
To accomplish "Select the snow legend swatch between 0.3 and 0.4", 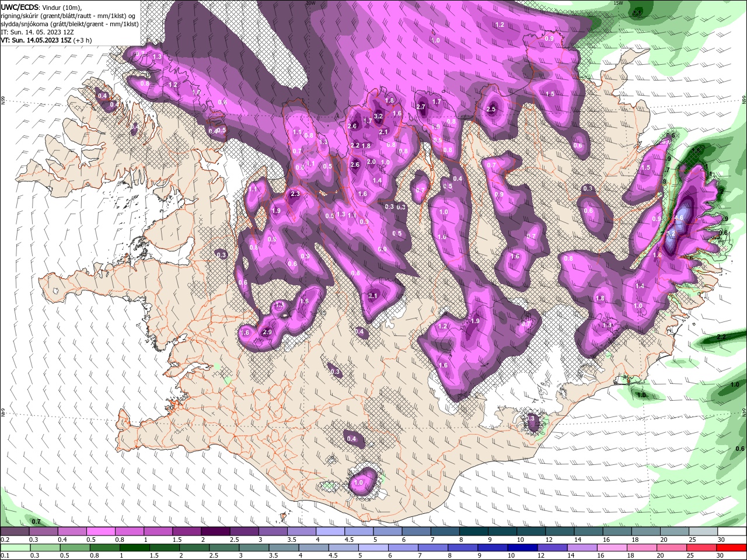I will click(x=43, y=531).
